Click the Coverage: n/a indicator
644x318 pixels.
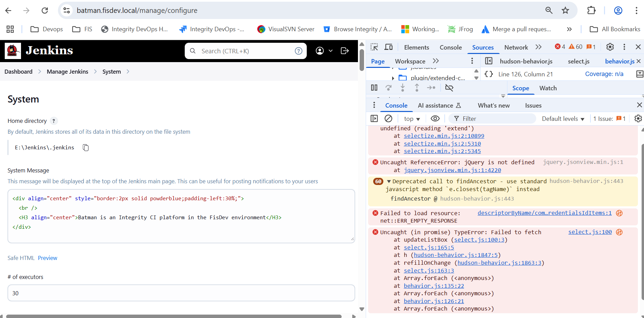(x=604, y=74)
